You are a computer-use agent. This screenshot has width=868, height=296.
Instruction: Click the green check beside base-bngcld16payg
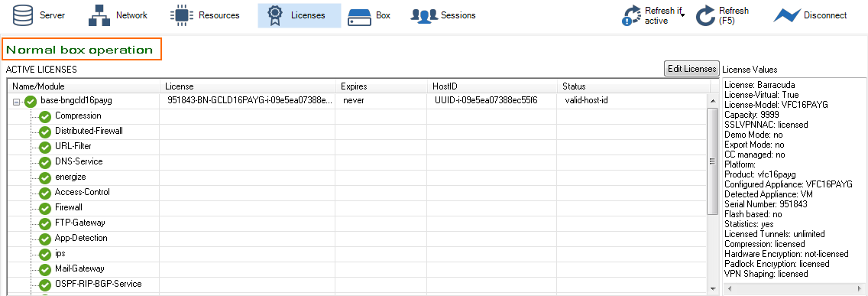(x=31, y=102)
